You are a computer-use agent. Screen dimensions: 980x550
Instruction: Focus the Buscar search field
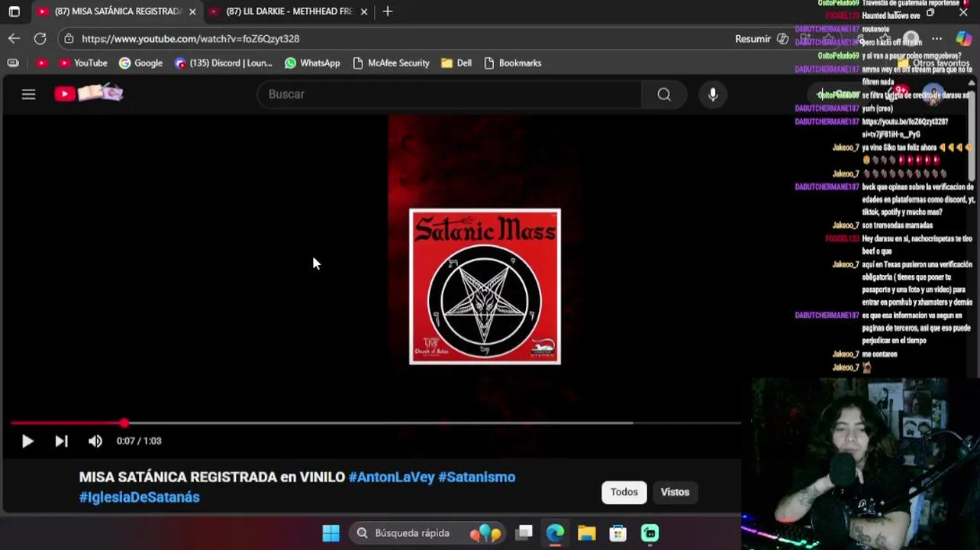pyautogui.click(x=450, y=94)
